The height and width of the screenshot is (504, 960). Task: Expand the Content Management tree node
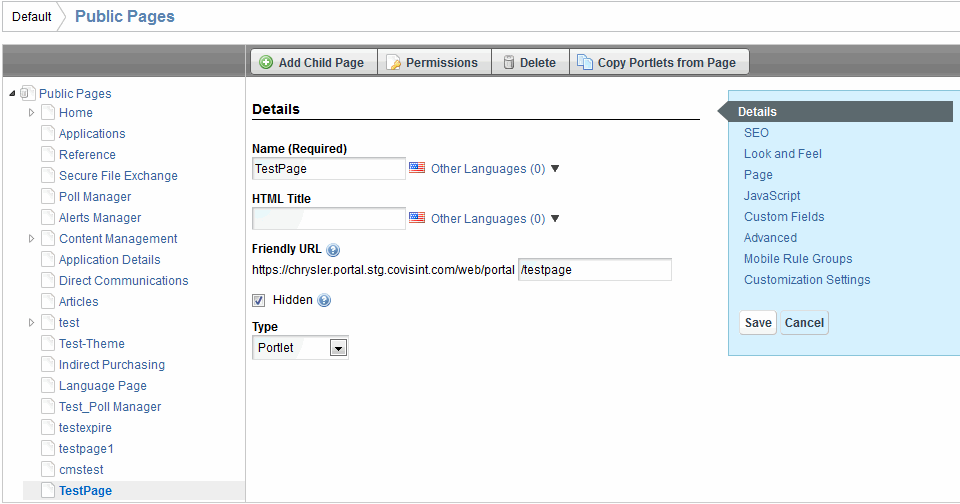pos(32,239)
